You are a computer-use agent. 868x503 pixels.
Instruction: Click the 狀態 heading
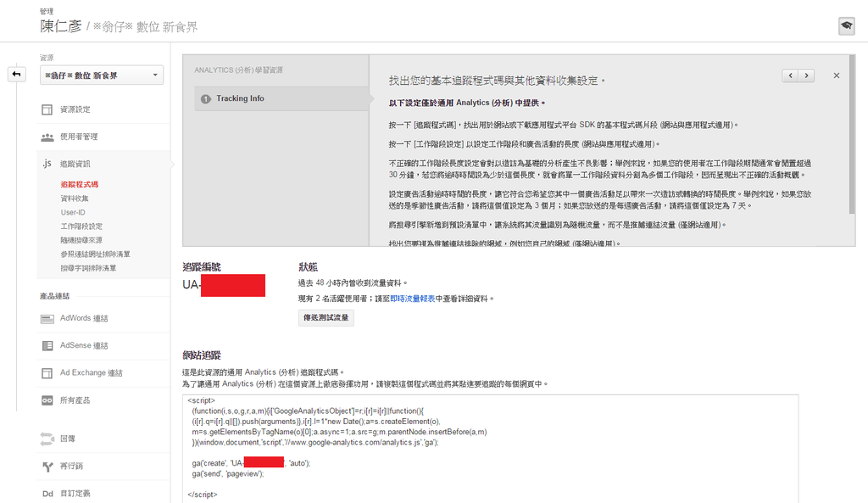click(x=308, y=267)
